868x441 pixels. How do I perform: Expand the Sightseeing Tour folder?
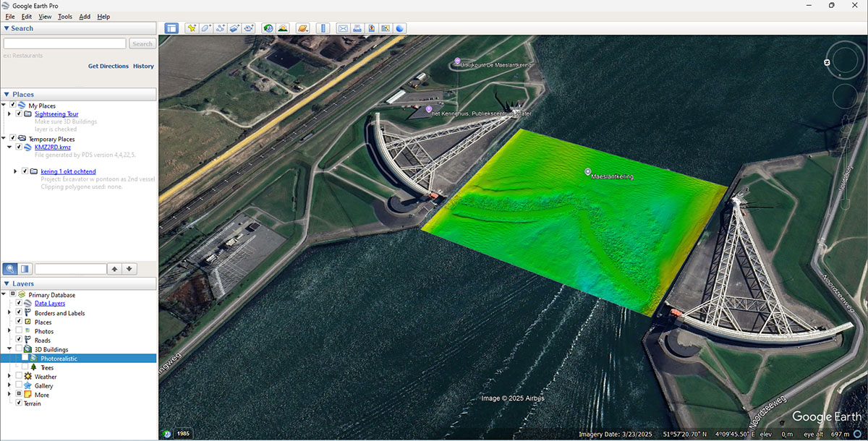click(x=9, y=114)
